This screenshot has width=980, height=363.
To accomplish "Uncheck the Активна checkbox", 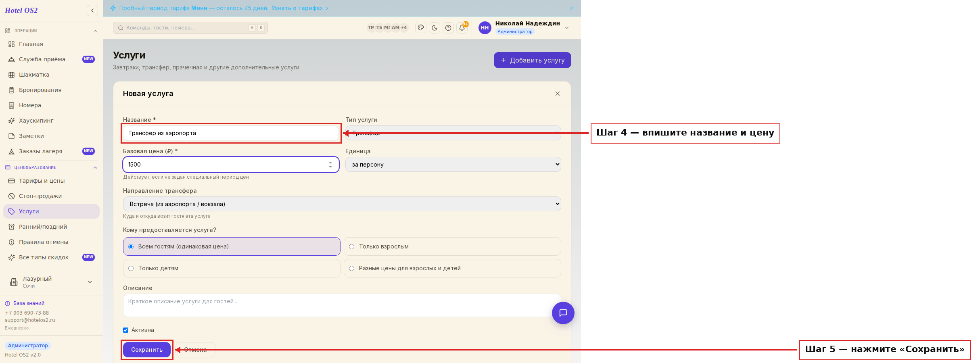I will 125,330.
